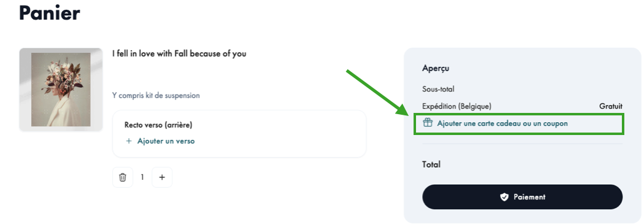The image size is (644, 224).
Task: Click the trash icon to remove the item
Action: [x=122, y=177]
